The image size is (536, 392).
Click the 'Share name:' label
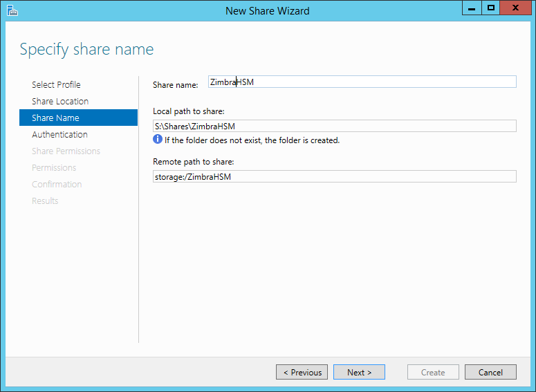(x=176, y=85)
